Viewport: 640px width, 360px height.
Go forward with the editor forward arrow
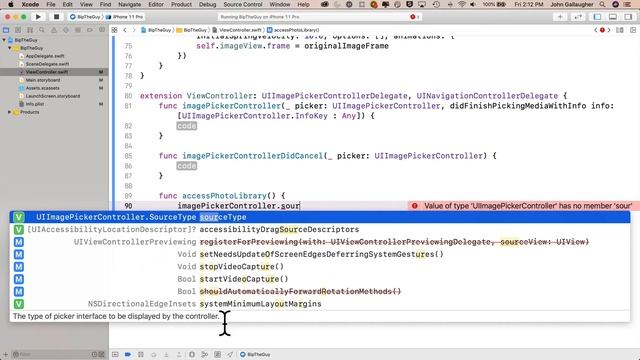coord(133,30)
